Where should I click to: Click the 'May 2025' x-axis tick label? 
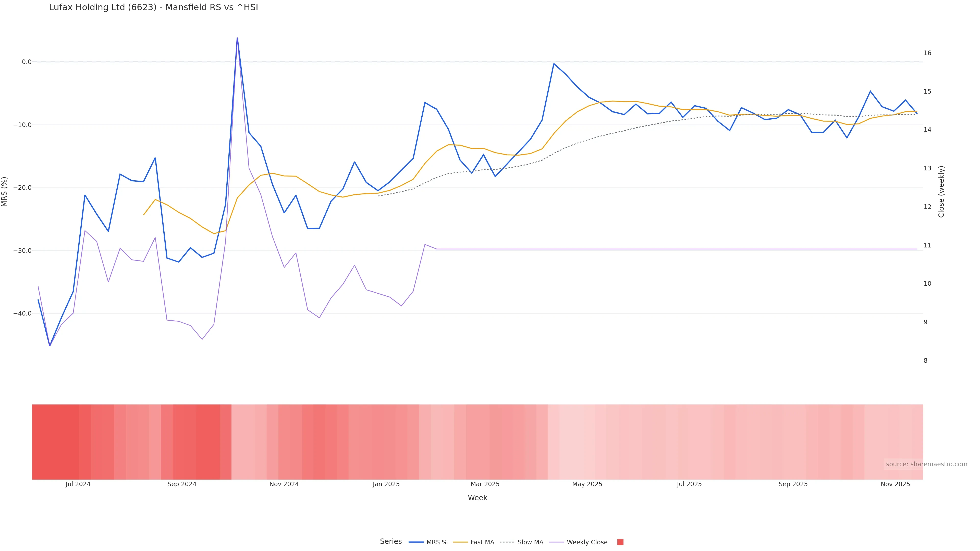click(587, 484)
